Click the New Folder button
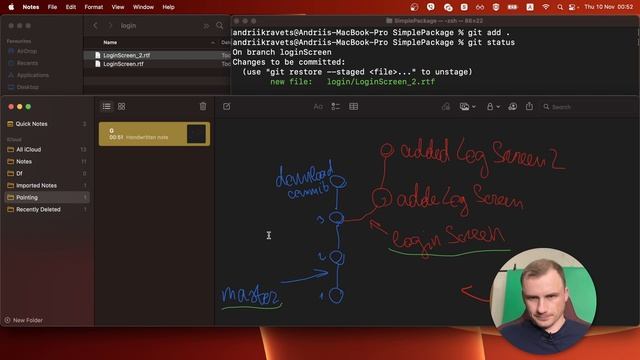This screenshot has width=640, height=360. coord(24,320)
